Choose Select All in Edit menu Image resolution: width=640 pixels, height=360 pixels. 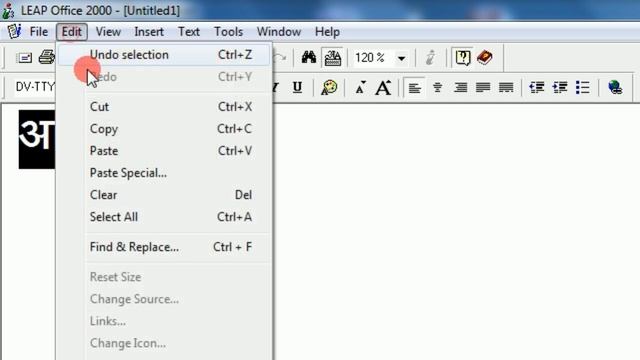pos(164,217)
